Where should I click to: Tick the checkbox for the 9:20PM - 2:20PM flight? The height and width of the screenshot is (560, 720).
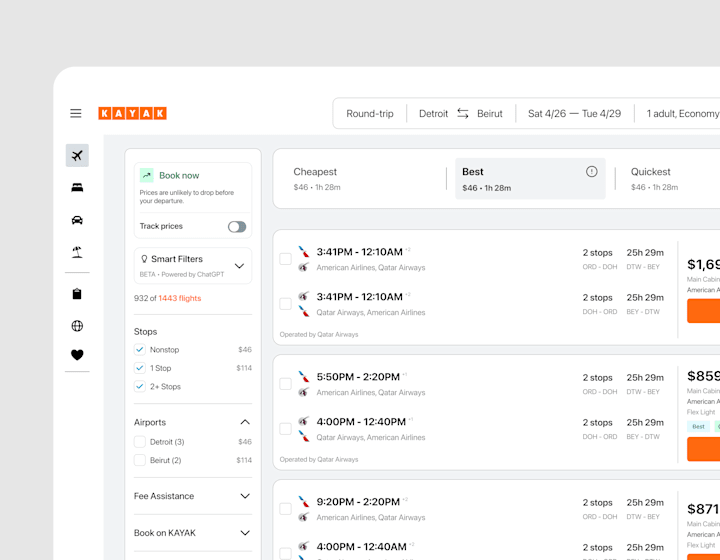[286, 509]
